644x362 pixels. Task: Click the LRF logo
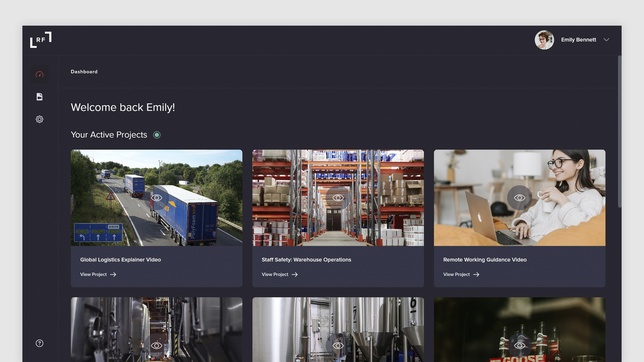[41, 40]
